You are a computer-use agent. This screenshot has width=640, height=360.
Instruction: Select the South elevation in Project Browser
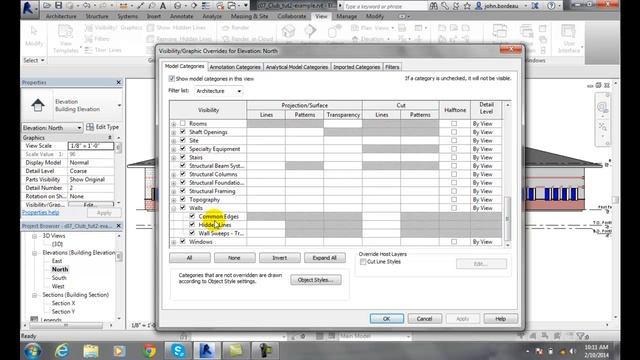(x=59, y=278)
